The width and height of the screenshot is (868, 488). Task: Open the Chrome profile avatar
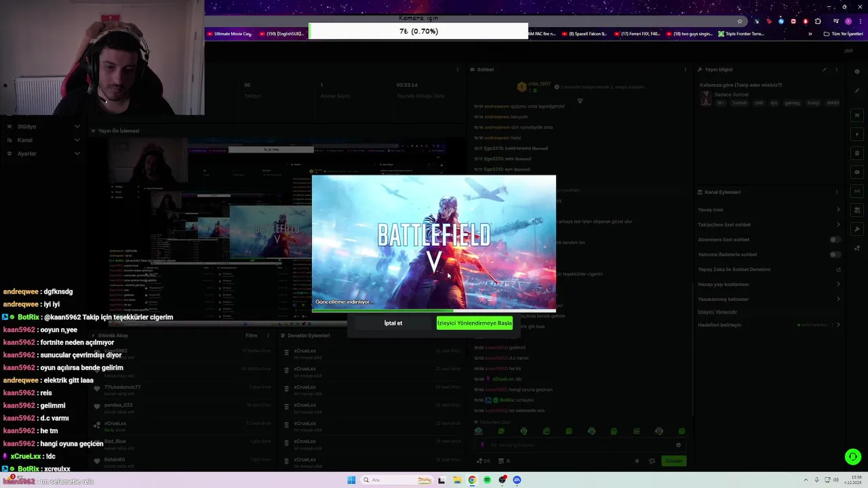tap(848, 21)
